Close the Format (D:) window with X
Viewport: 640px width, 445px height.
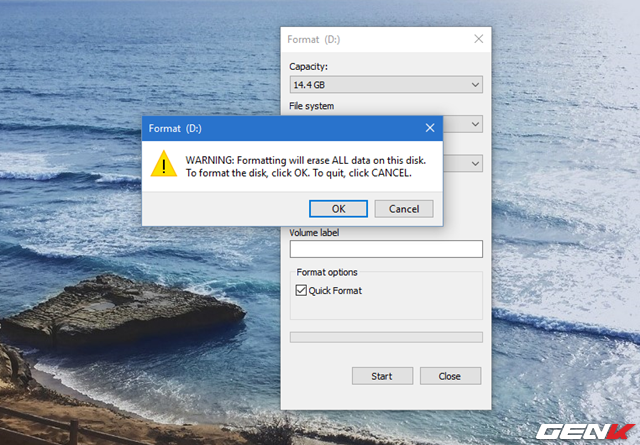click(x=478, y=39)
